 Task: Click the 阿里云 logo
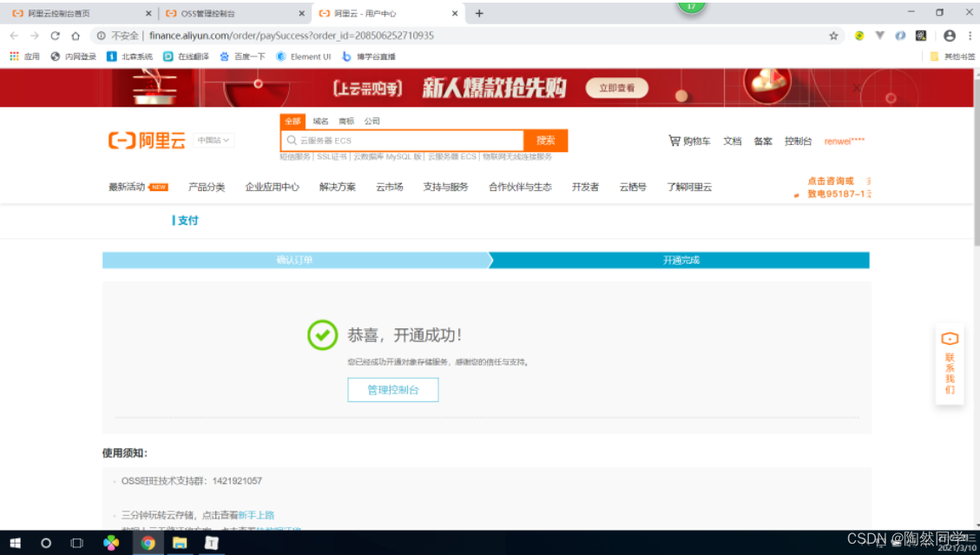tap(147, 140)
